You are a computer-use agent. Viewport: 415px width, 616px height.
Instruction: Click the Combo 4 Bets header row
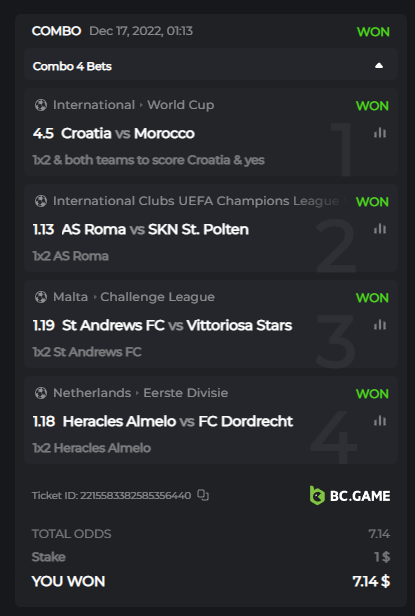click(x=211, y=64)
